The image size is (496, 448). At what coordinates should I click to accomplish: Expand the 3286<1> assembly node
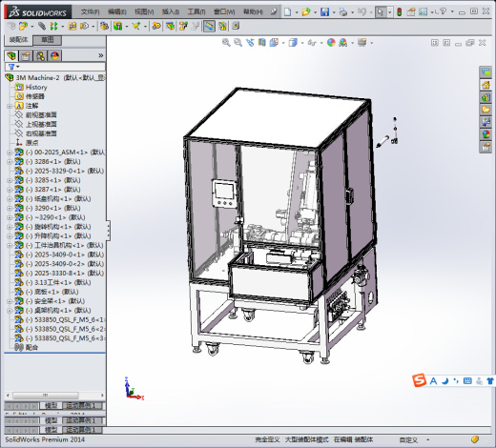point(10,162)
